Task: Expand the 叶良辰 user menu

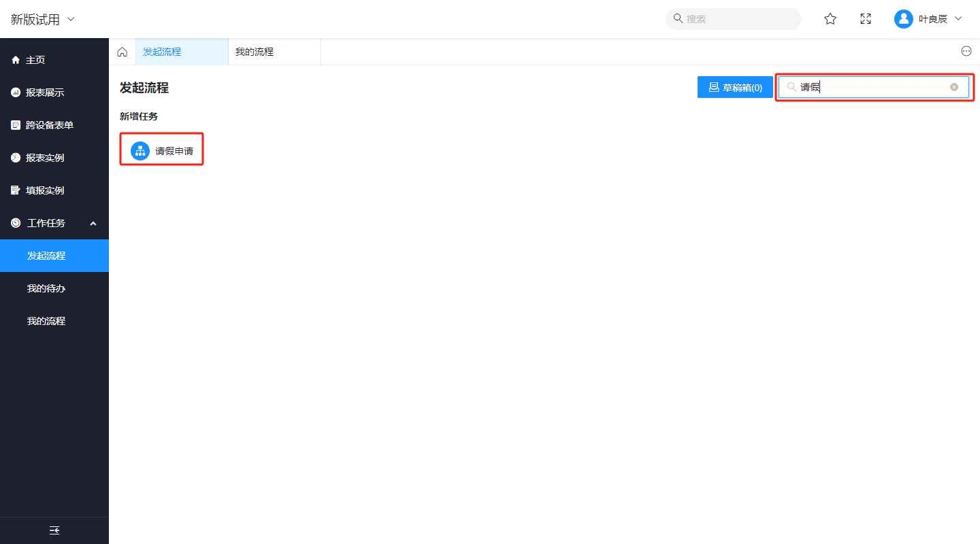Action: pyautogui.click(x=958, y=19)
